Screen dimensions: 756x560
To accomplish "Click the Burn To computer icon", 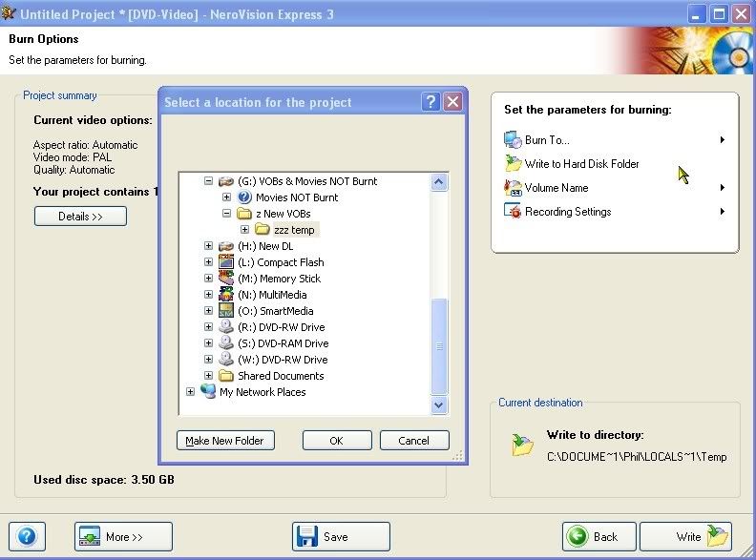I will [513, 139].
